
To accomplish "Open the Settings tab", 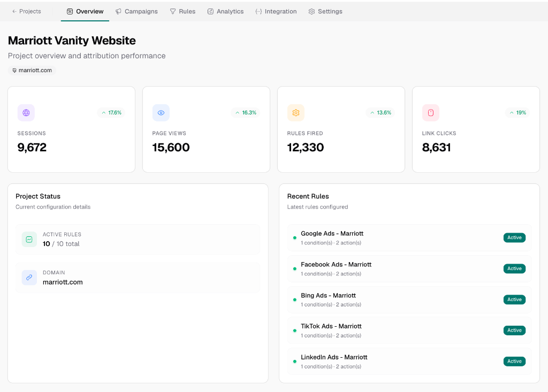I will 325,12.
